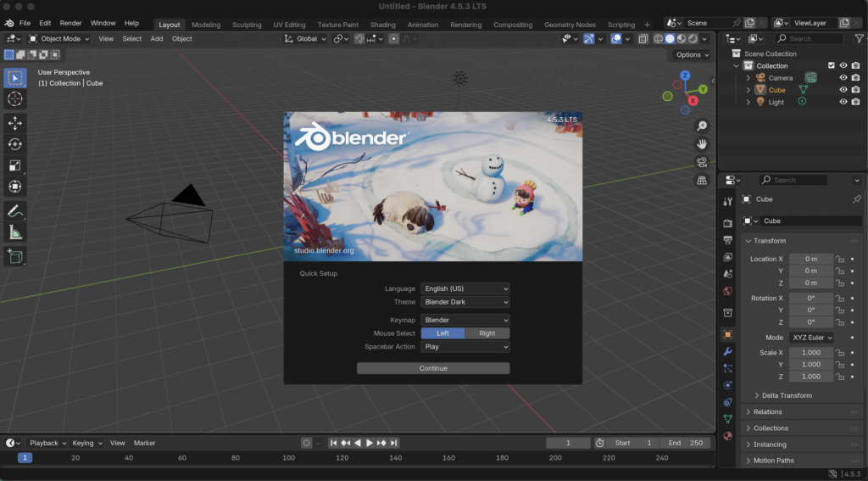The width and height of the screenshot is (868, 481).
Task: Open the Global orientation dropdown
Action: tap(305, 39)
